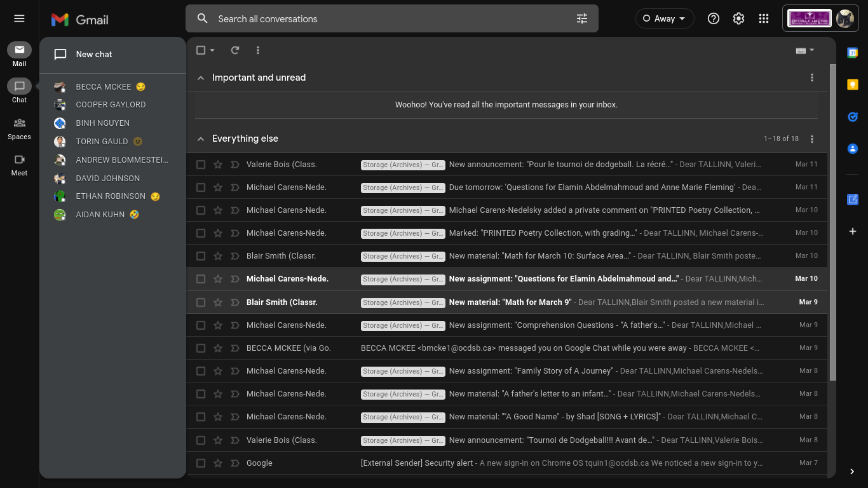Click the inbox vertical scrollbar
This screenshot has height=488, width=868.
pyautogui.click(x=832, y=222)
